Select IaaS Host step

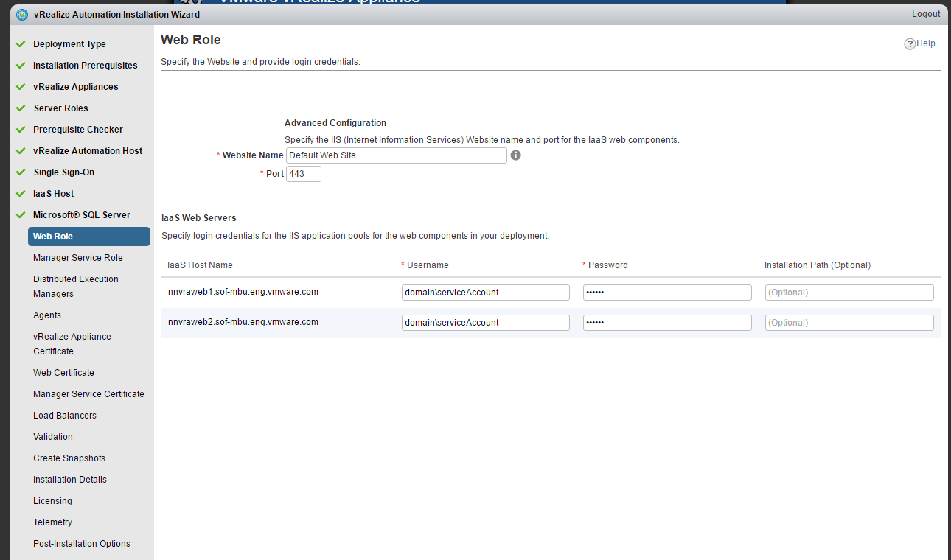point(54,194)
